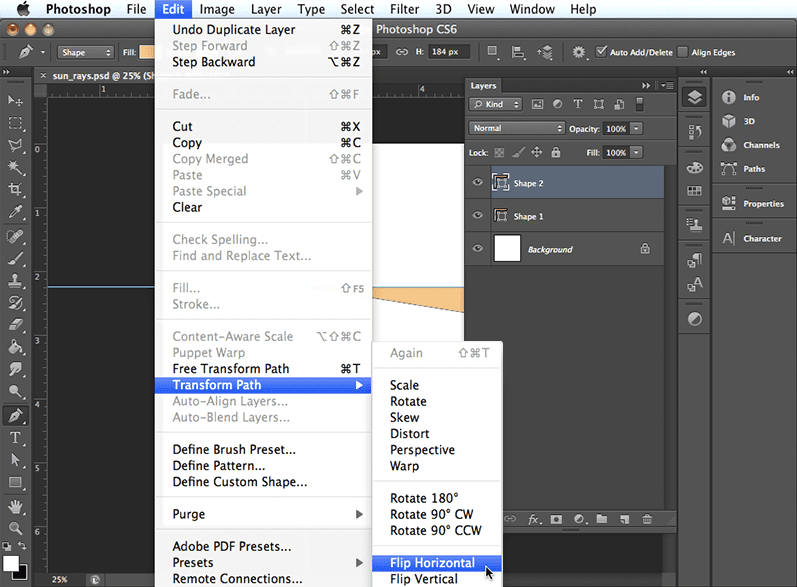This screenshot has width=797, height=587.
Task: Select the Paint Bucket tool
Action: tap(15, 347)
